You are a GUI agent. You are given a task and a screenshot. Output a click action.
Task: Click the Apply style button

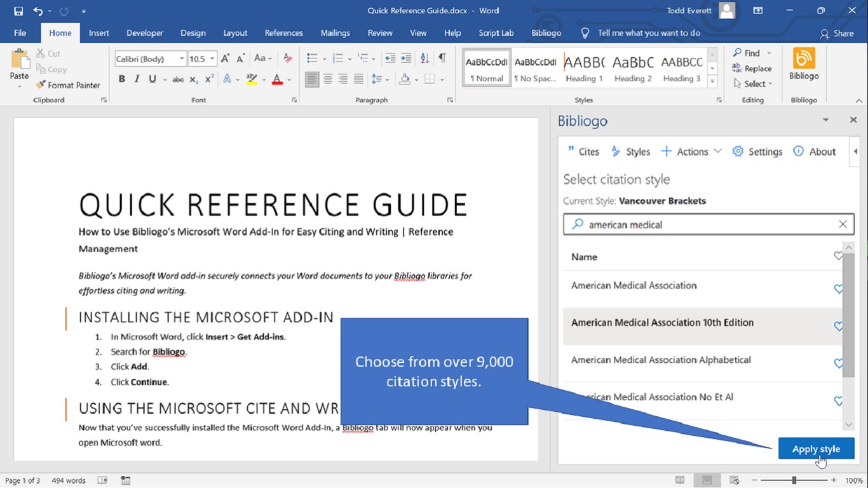[x=816, y=449]
